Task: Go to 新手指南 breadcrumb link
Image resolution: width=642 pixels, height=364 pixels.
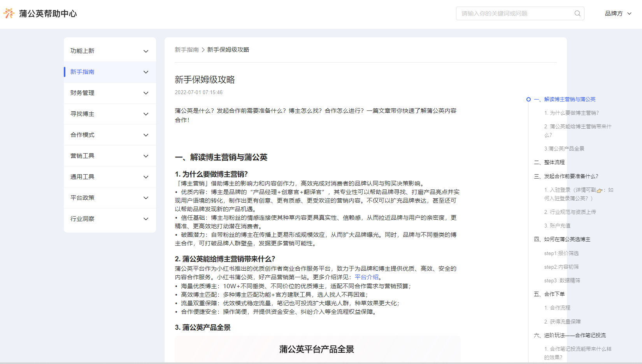Action: pos(187,50)
